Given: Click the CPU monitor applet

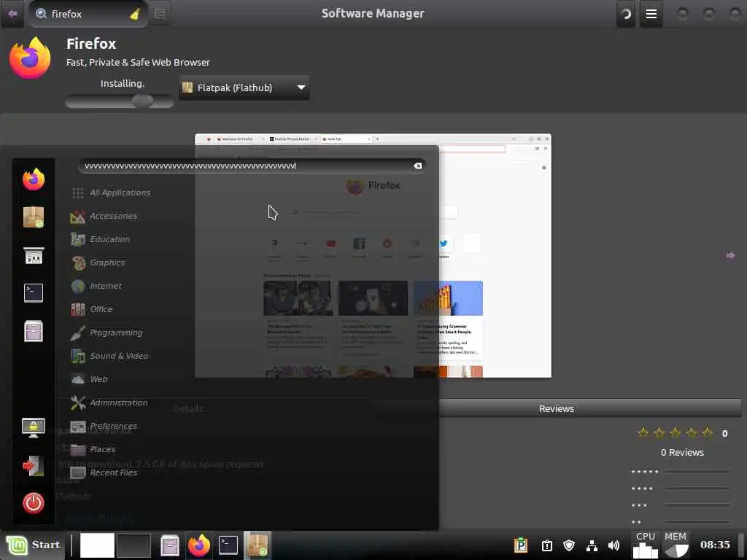Looking at the screenshot, I should click(x=646, y=545).
